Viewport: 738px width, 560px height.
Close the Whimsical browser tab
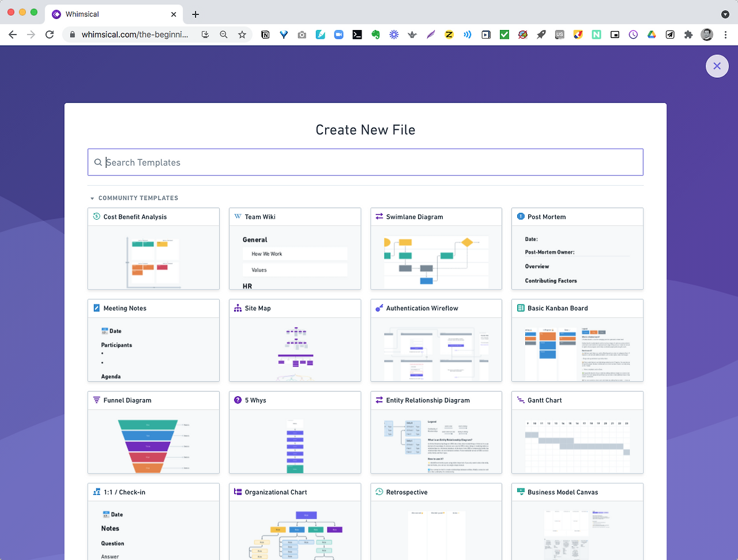click(x=174, y=14)
